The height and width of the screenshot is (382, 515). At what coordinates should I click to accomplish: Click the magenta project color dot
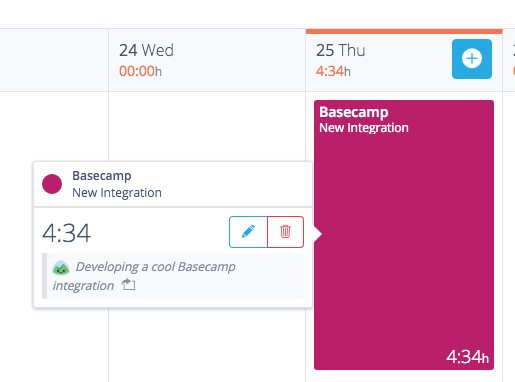point(52,184)
